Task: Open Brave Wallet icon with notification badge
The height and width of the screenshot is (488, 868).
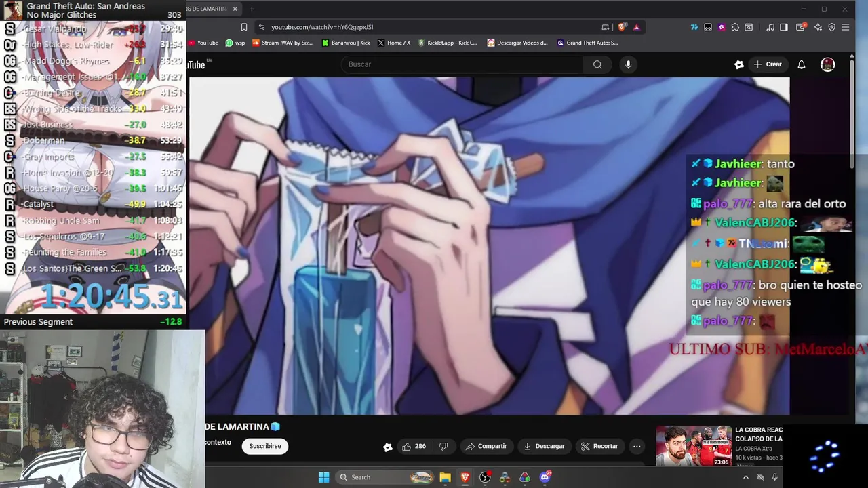Action: [x=801, y=27]
